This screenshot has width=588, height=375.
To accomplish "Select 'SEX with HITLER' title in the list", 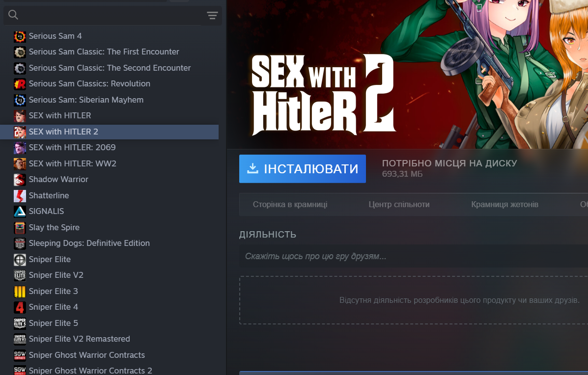I will pos(60,115).
